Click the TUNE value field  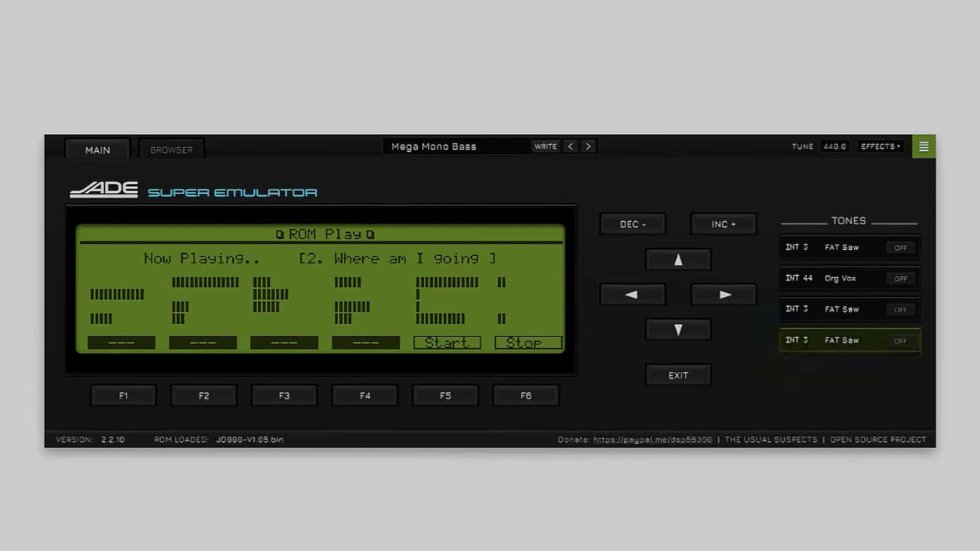834,146
